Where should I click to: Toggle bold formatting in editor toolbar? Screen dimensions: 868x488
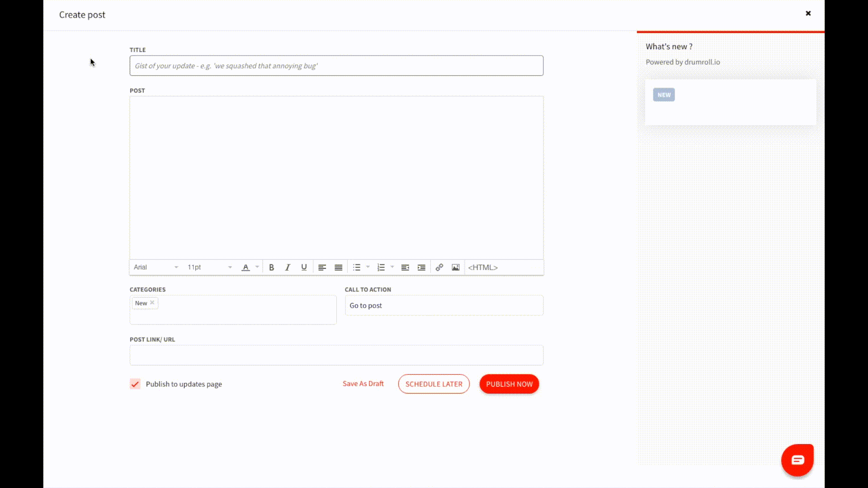271,267
